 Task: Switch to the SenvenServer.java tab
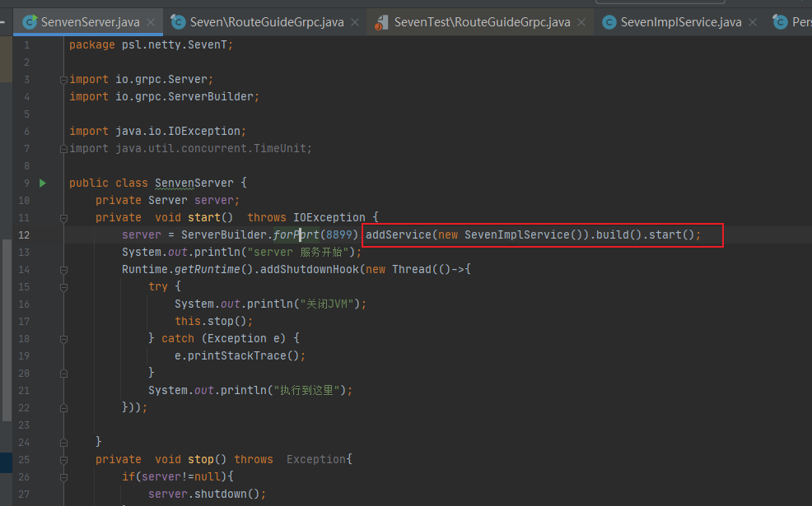(x=90, y=22)
